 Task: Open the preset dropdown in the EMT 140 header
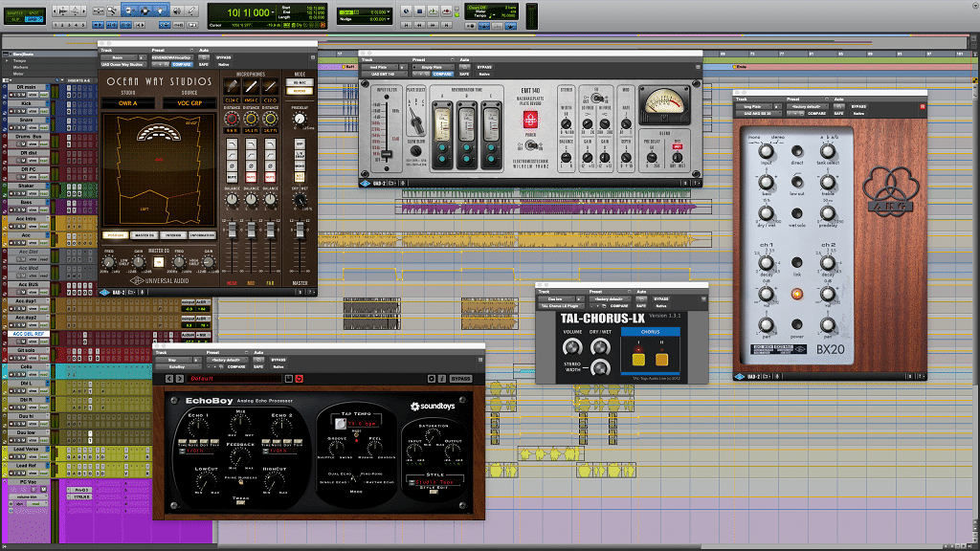[x=432, y=67]
